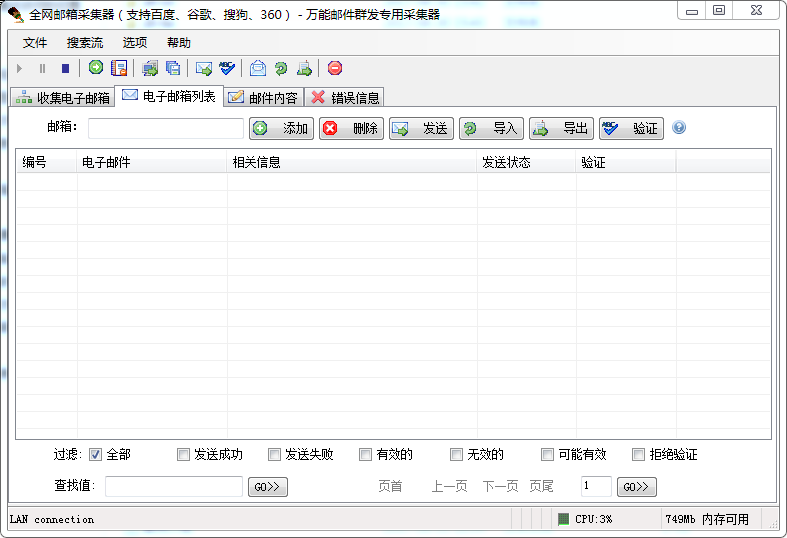Click the 邮箱 input field

tap(166, 128)
